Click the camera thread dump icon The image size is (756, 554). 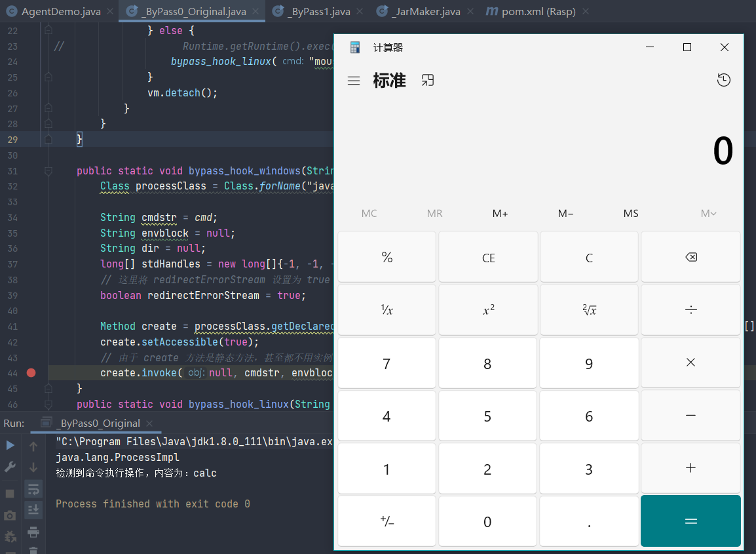(10, 516)
